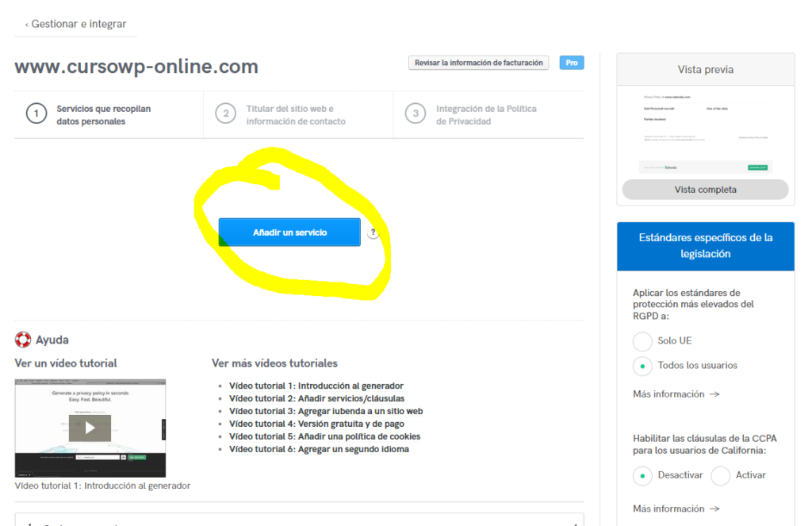Click arrow next to CCPA Más información

point(714,509)
